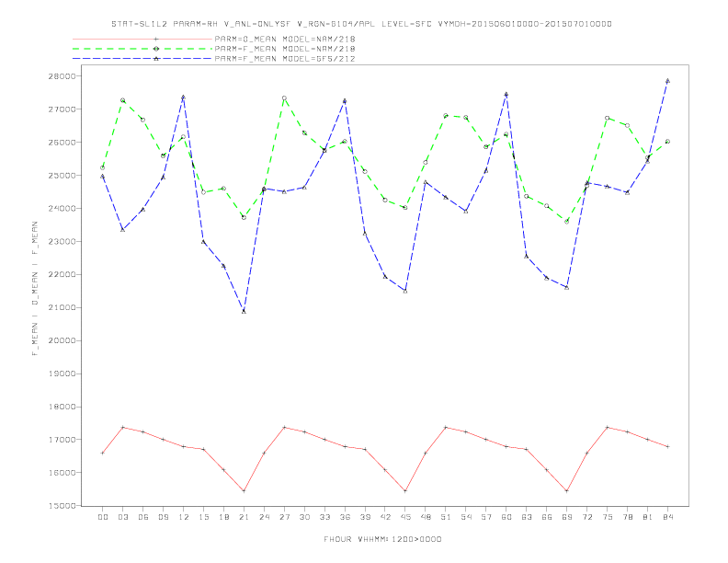Screen dimensions: 728x563
Task: Click y-axis tick label 17000
Action: 63,440
